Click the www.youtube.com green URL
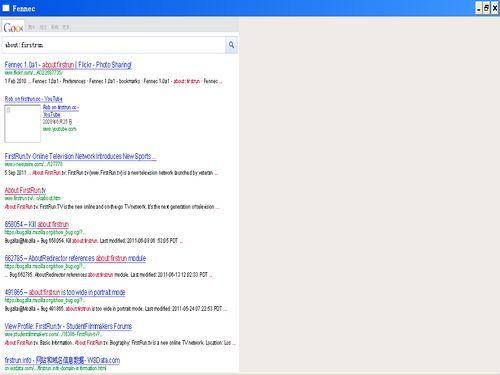500x375 pixels. [x=59, y=129]
